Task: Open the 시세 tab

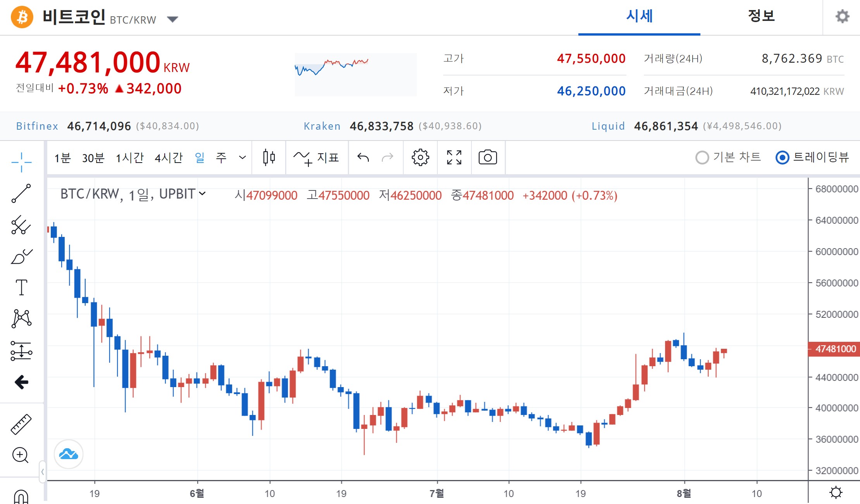Action: [639, 16]
